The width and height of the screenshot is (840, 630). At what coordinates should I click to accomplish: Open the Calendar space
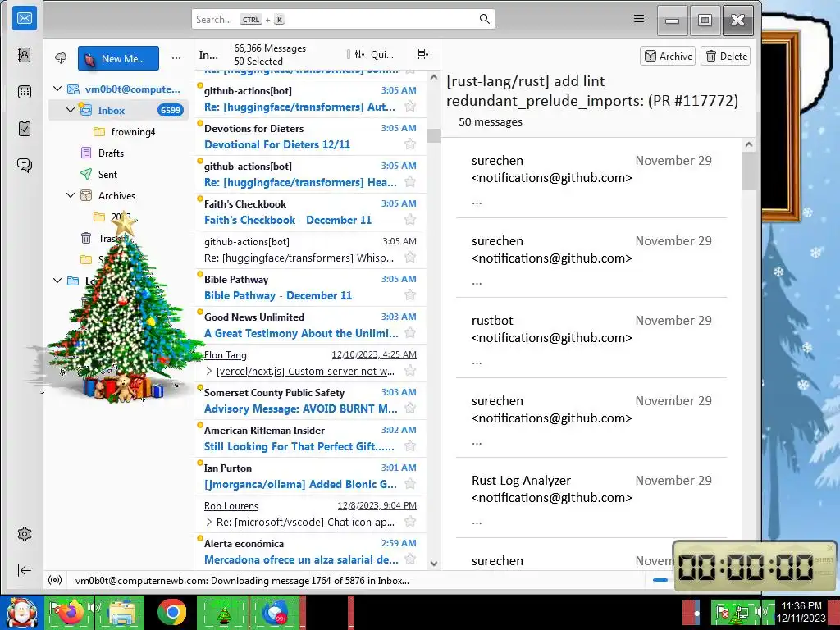(x=24, y=92)
